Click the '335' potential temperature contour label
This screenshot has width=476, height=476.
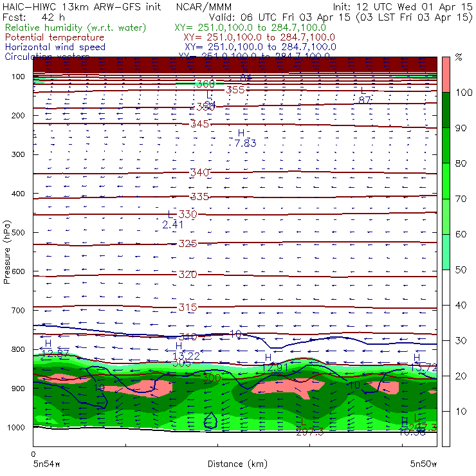click(199, 196)
